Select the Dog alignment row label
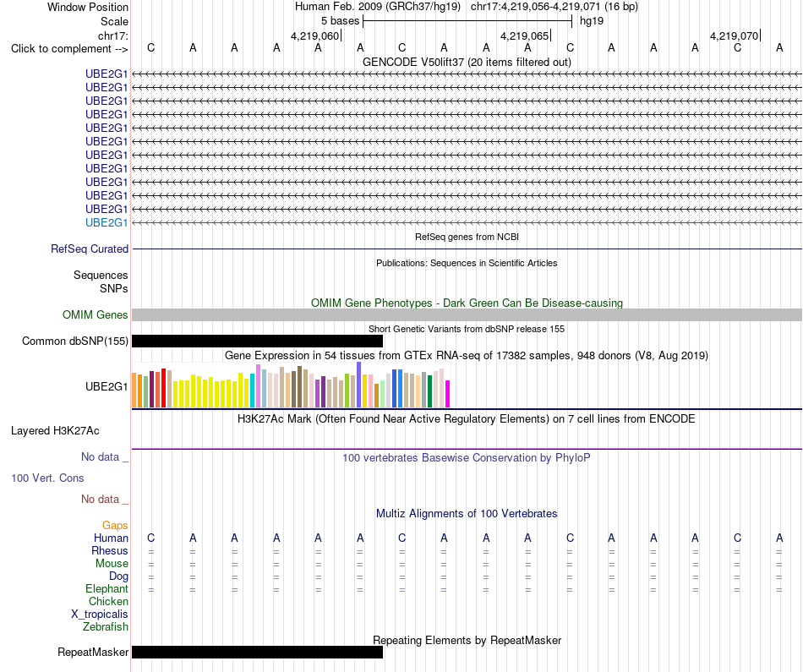The image size is (803, 672). (118, 576)
